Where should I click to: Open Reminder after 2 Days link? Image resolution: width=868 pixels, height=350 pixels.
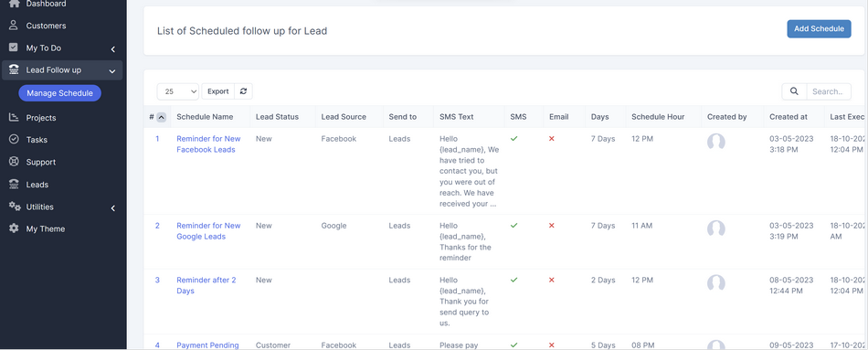pyautogui.click(x=206, y=285)
